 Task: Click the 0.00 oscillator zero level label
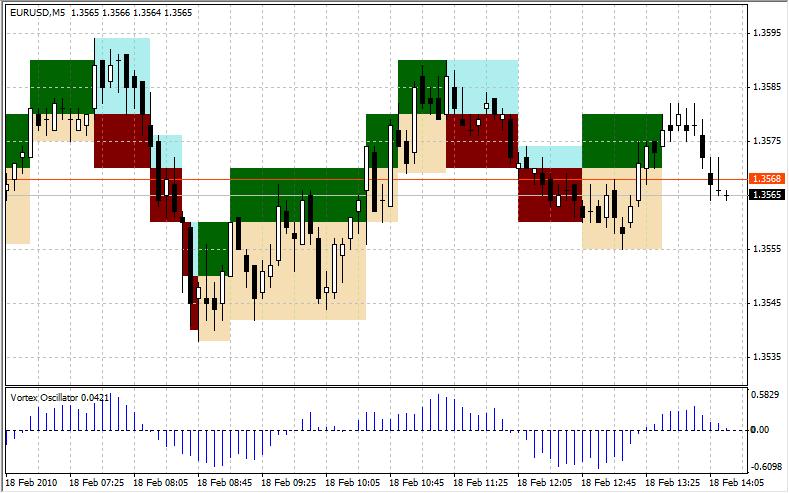(x=760, y=430)
